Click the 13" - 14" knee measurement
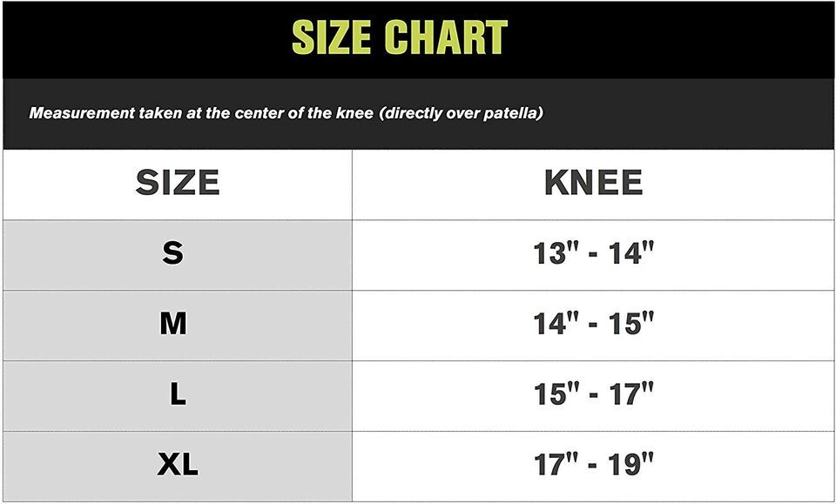The height and width of the screenshot is (504, 836). point(593,253)
